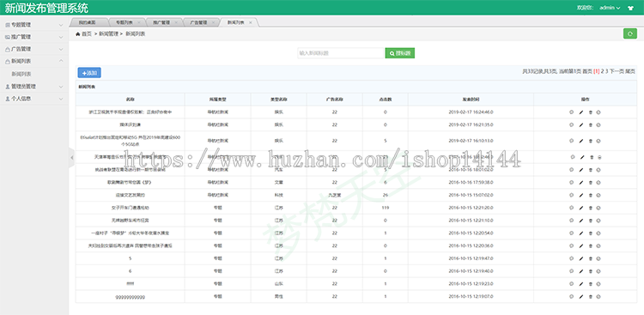Click the 尾页 last page link
The image size is (644, 315).
(x=630, y=71)
